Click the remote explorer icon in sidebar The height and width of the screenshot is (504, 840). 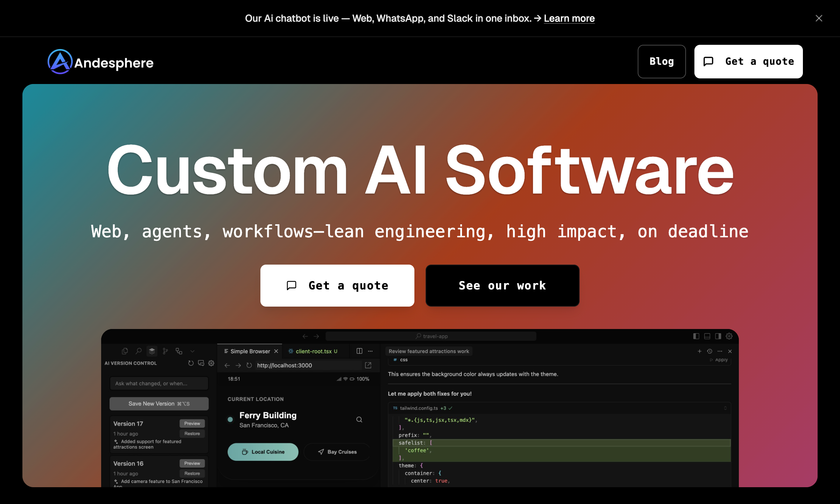(179, 351)
